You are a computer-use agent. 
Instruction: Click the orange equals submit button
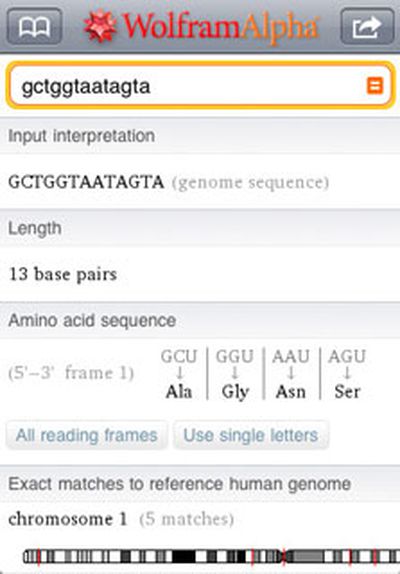(375, 86)
